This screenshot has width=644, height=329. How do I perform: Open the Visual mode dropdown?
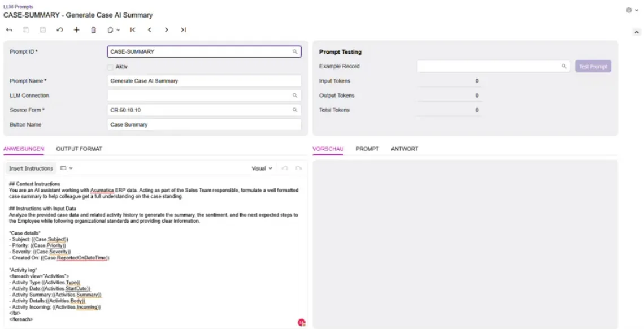[262, 168]
